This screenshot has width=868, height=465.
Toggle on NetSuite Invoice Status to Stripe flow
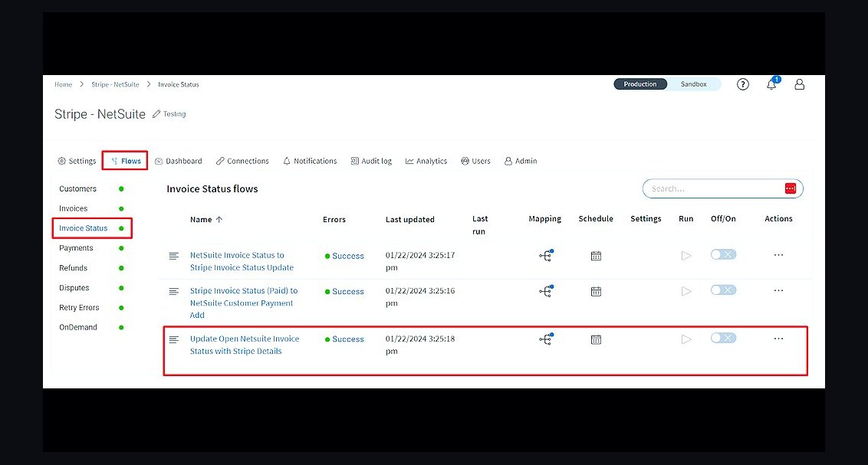pyautogui.click(x=724, y=254)
